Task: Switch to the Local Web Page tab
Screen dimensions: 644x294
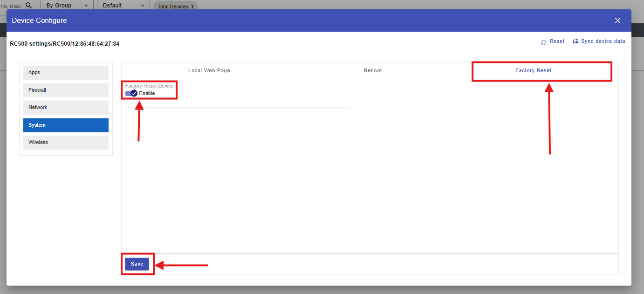Action: point(209,71)
